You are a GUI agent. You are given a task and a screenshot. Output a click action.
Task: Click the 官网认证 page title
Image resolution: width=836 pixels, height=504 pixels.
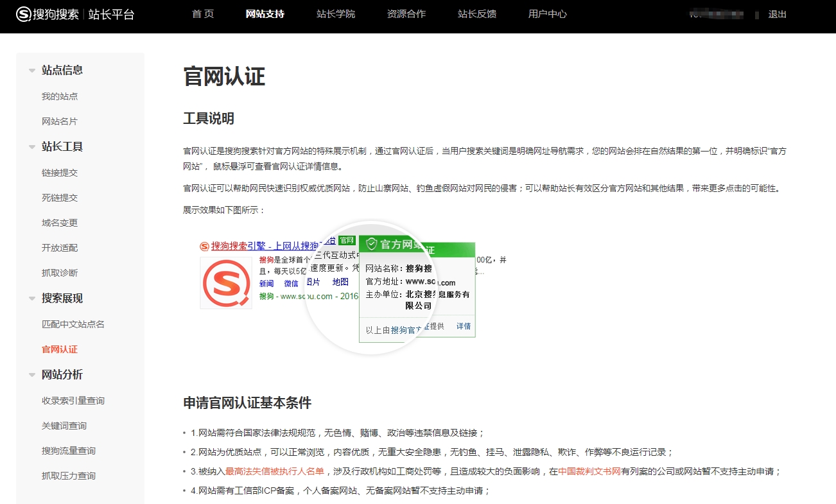coord(224,76)
